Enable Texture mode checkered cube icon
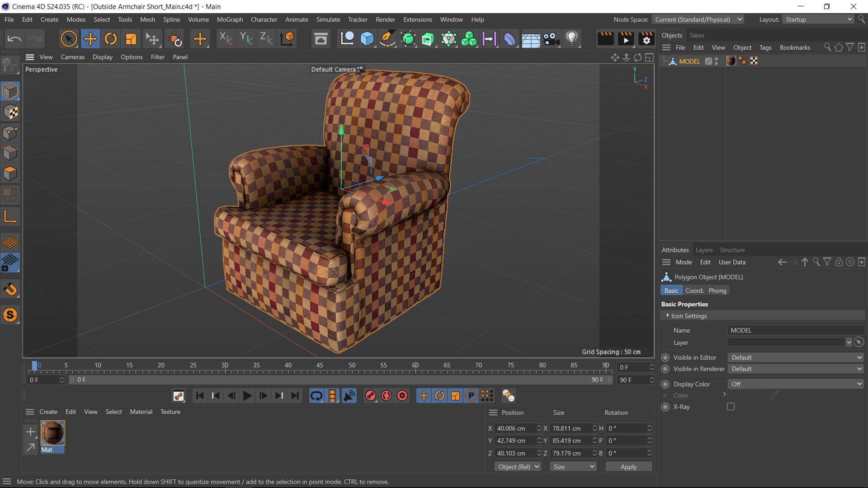 click(10, 112)
